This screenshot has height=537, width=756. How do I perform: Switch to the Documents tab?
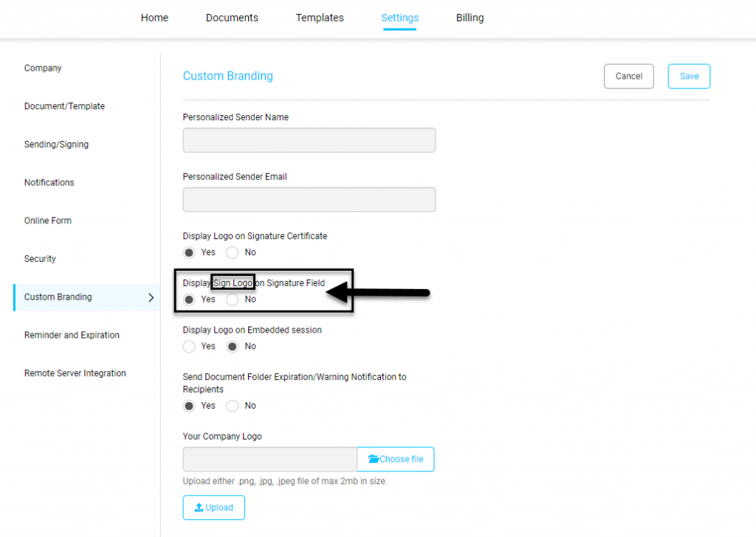(232, 18)
